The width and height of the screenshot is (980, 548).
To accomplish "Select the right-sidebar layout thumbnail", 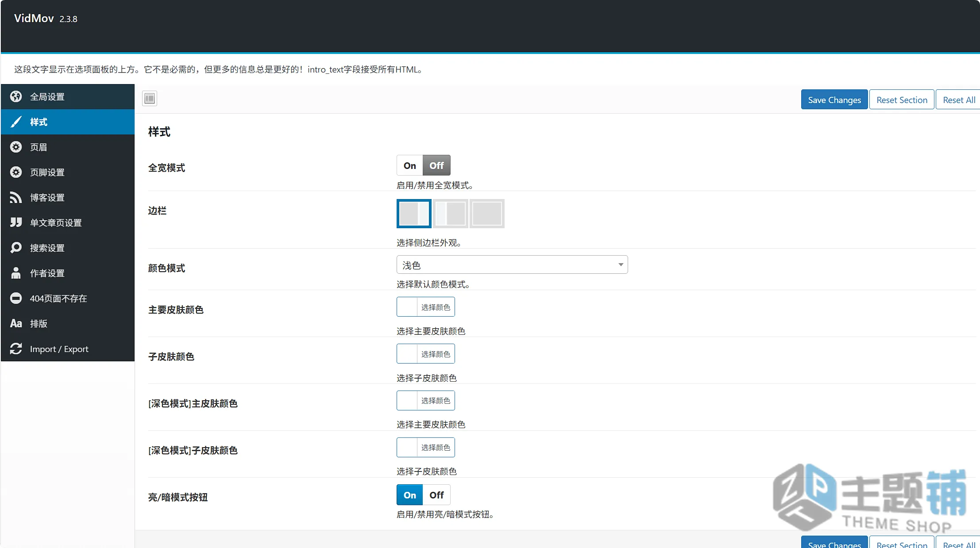I will (414, 214).
